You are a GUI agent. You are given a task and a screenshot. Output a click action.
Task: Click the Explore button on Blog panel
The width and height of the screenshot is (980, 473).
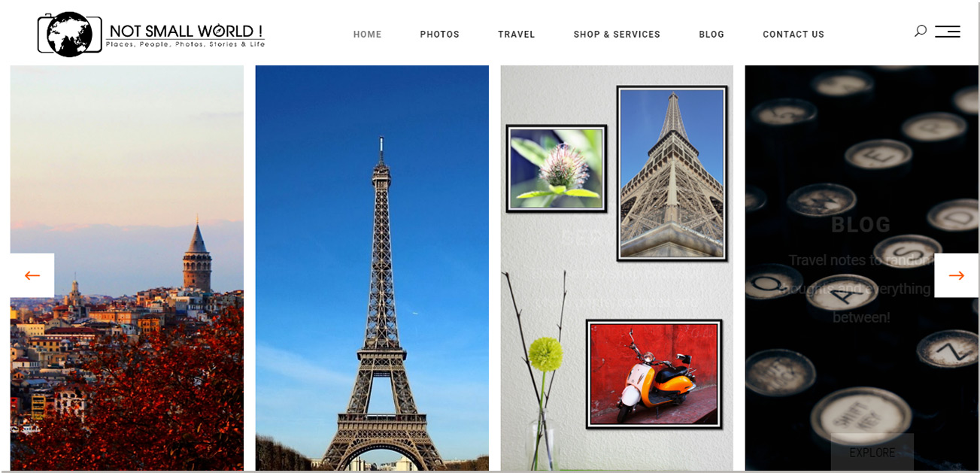872,452
